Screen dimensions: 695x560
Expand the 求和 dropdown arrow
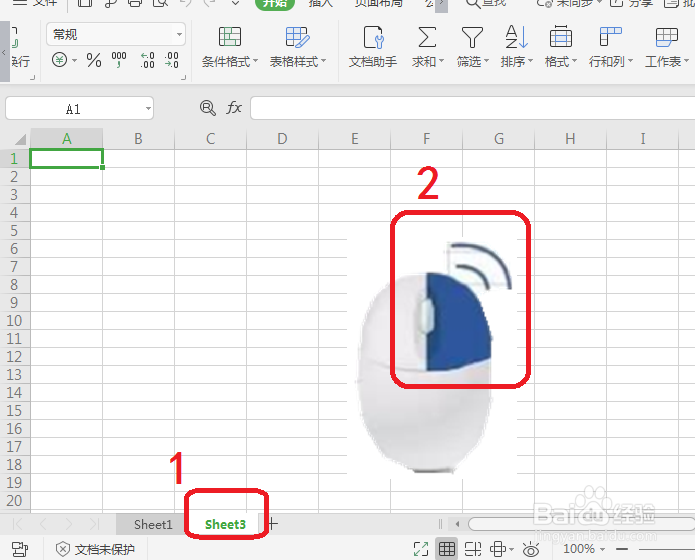coord(441,61)
